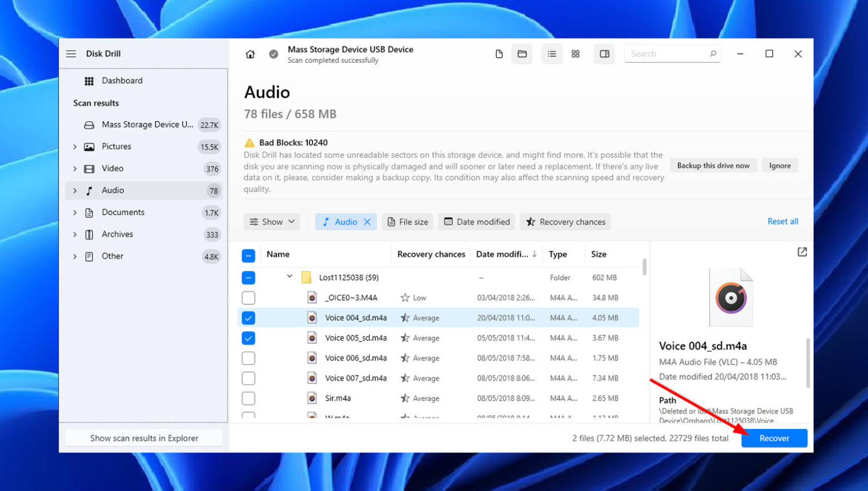Screen dimensions: 868x491
Task: Select Documents in the Scan results list
Action: (123, 212)
